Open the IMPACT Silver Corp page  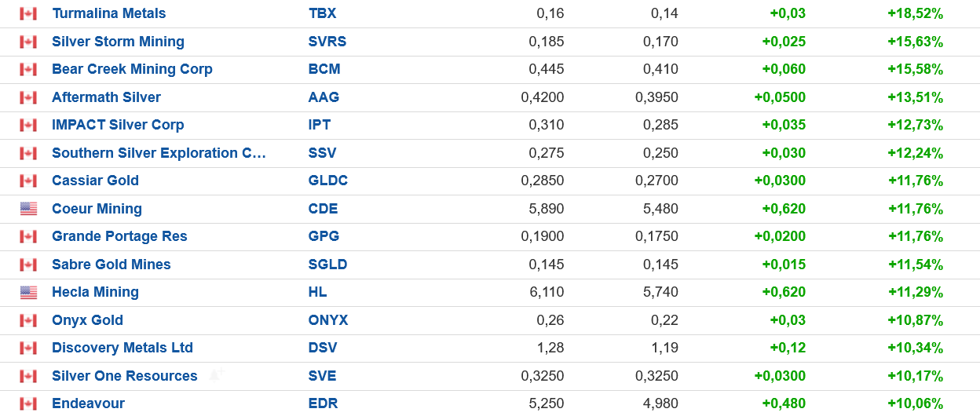(118, 125)
